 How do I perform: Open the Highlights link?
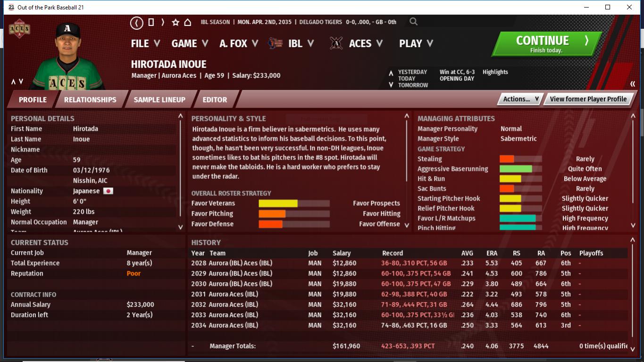(x=495, y=72)
